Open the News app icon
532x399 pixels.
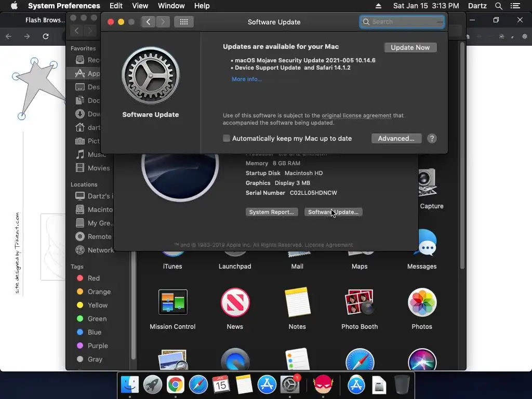235,302
